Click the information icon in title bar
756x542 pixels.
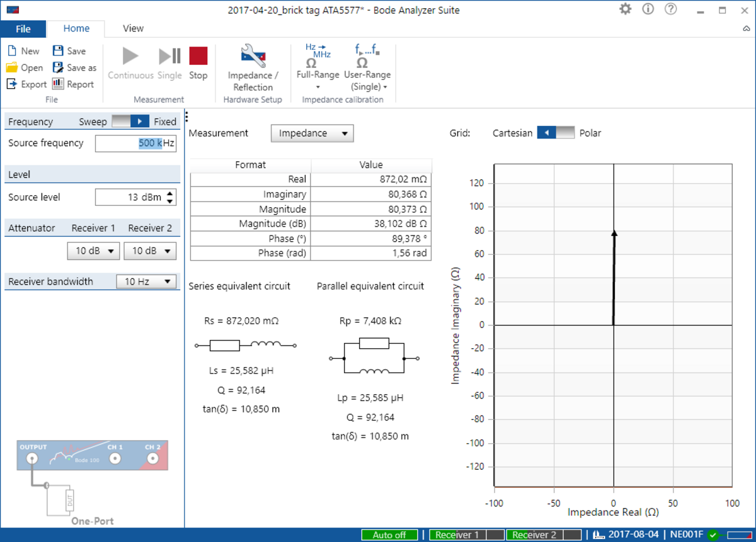(648, 9)
